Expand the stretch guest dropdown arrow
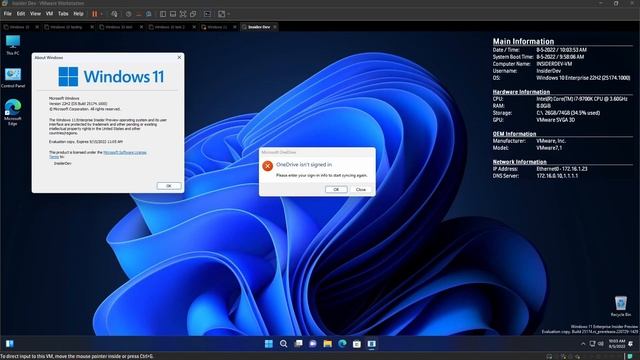This screenshot has height=360, width=640. [228, 14]
